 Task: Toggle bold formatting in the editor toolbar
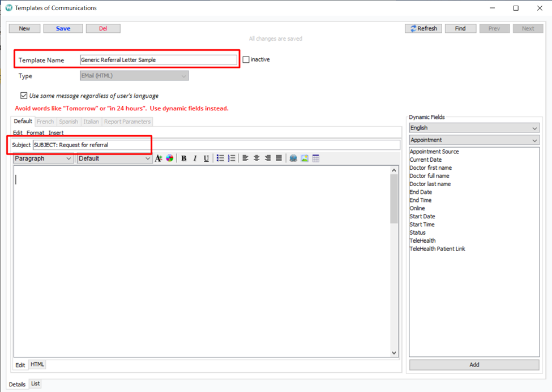183,158
